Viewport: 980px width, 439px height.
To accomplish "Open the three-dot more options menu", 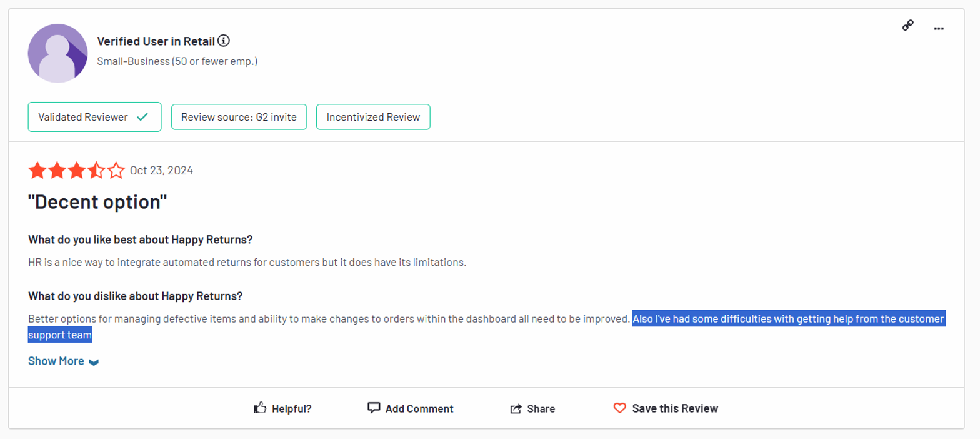I will [939, 28].
